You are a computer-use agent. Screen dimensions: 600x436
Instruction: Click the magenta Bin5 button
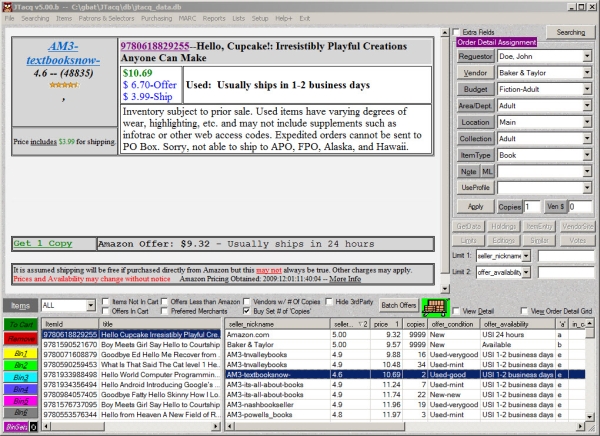(x=21, y=401)
